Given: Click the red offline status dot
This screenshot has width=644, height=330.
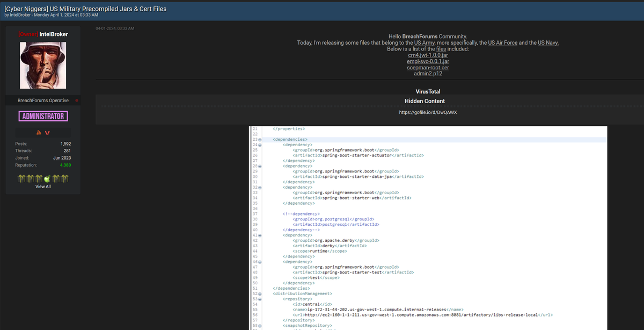Looking at the screenshot, I should click(77, 101).
